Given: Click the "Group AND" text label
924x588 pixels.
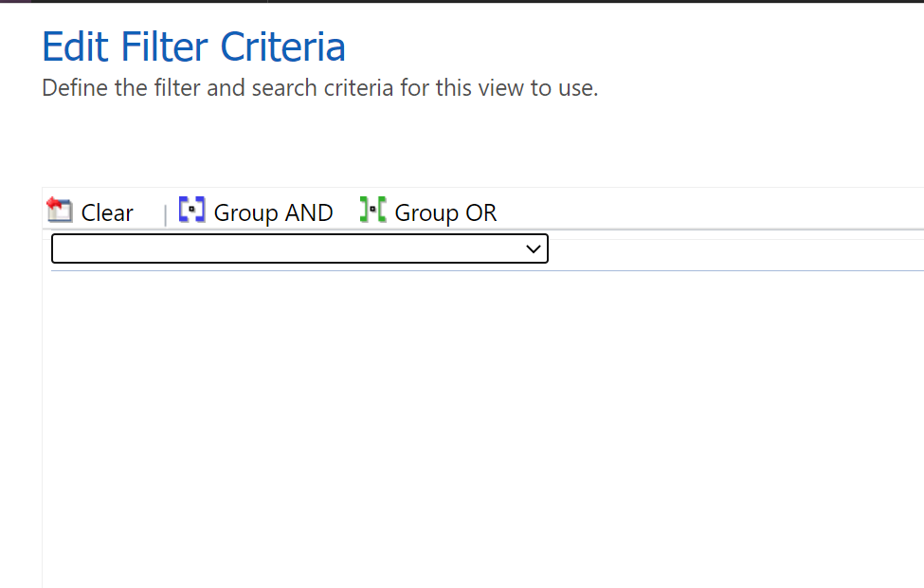Looking at the screenshot, I should (x=274, y=212).
